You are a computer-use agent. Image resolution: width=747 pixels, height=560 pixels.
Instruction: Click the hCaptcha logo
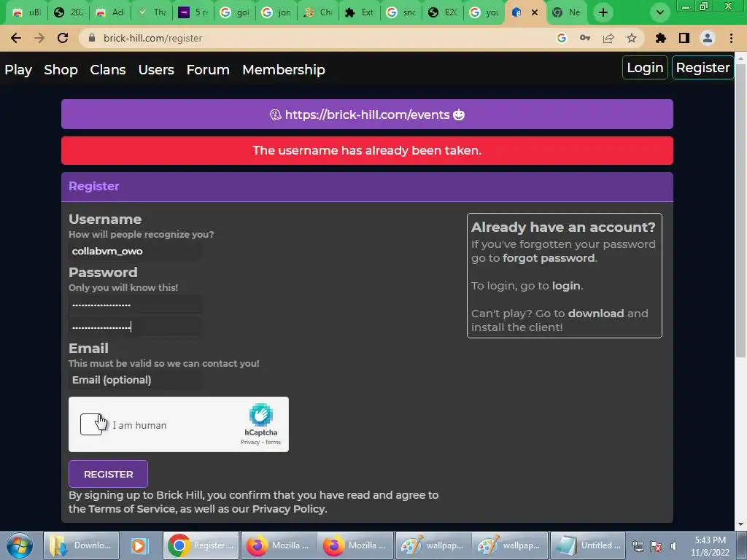(x=260, y=415)
